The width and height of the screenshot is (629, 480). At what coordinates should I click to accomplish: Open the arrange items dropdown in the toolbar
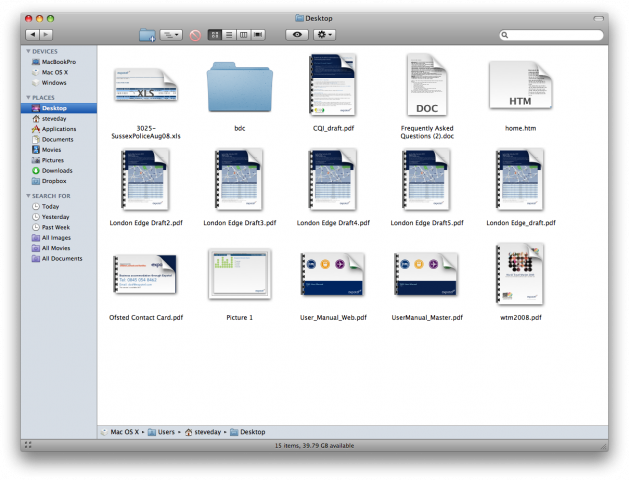[171, 35]
